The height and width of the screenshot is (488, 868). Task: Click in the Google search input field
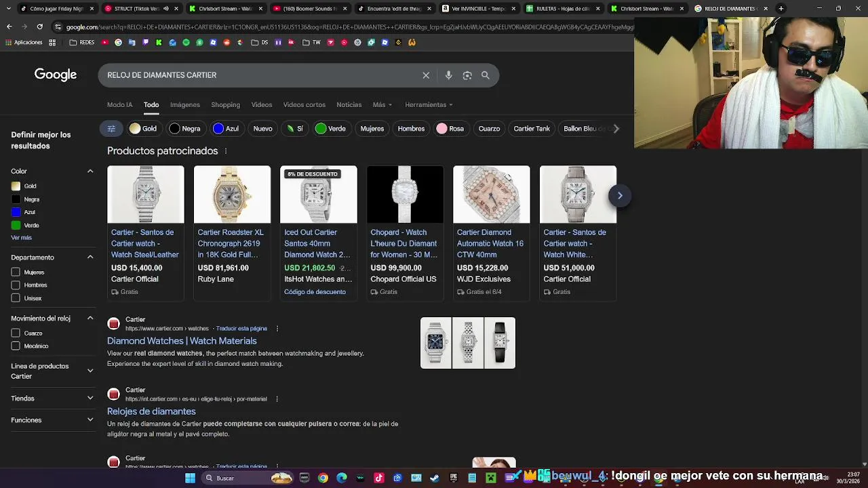pyautogui.click(x=261, y=75)
